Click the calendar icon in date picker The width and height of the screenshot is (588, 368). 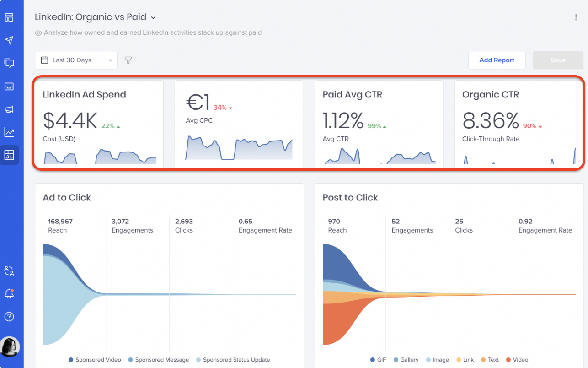pos(44,60)
